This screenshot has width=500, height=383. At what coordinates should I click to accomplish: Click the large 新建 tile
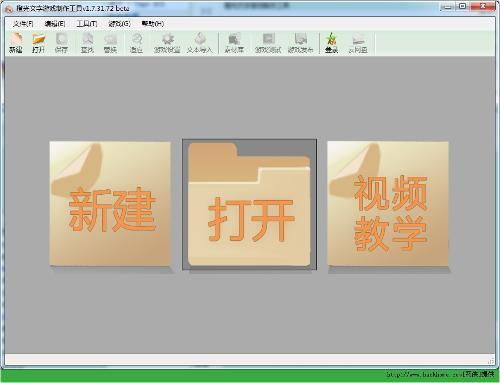point(110,204)
